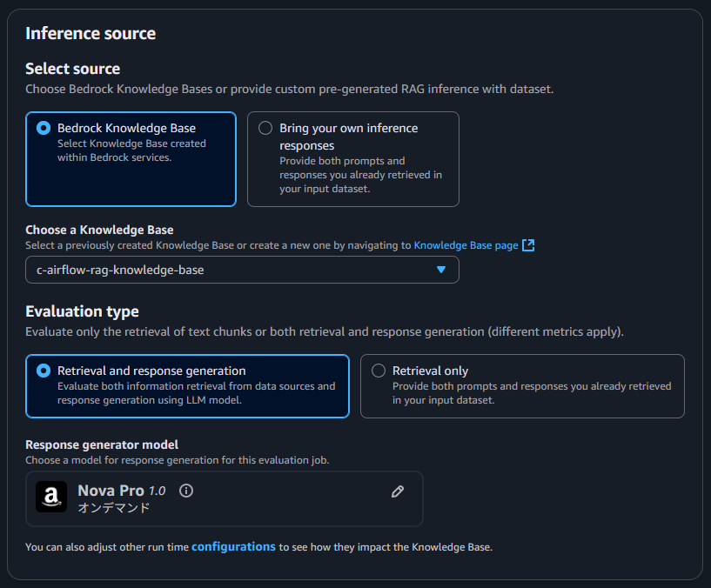Click the オンデマンド label under Nova Pro
This screenshot has width=711, height=588.
pyautogui.click(x=114, y=508)
